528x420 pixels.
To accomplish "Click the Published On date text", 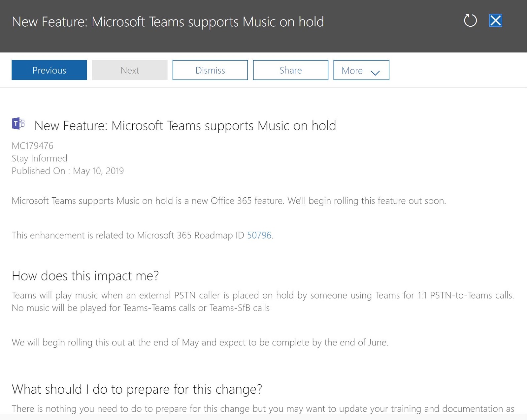I will 67,171.
